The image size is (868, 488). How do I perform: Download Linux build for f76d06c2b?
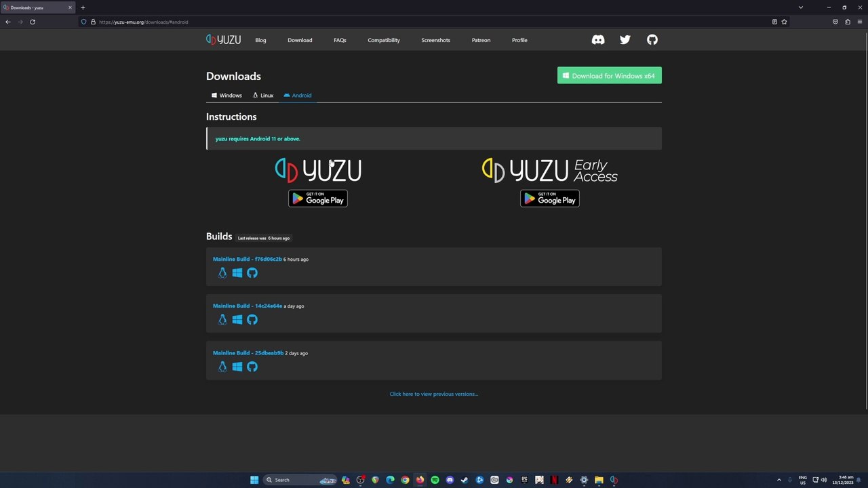[x=222, y=272]
